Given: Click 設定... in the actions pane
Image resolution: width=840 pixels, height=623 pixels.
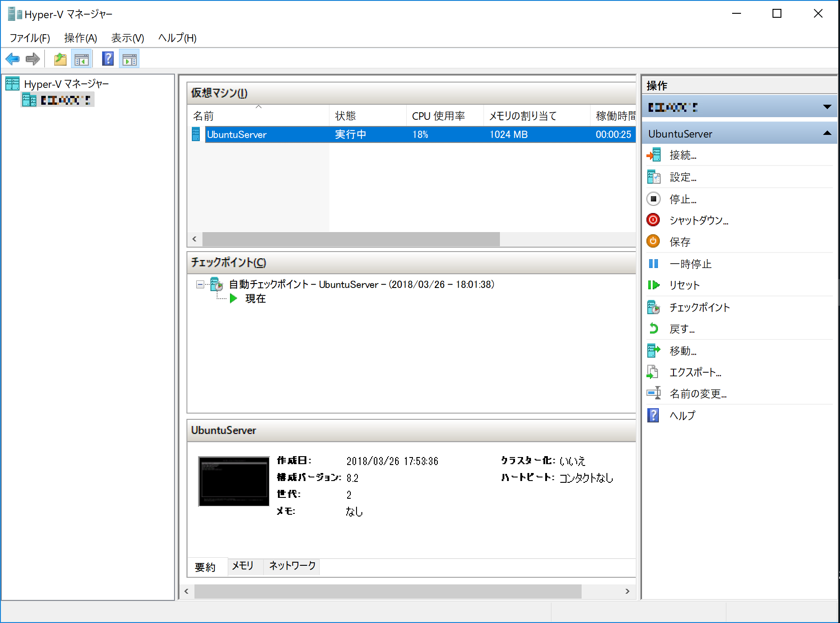Looking at the screenshot, I should [x=683, y=177].
